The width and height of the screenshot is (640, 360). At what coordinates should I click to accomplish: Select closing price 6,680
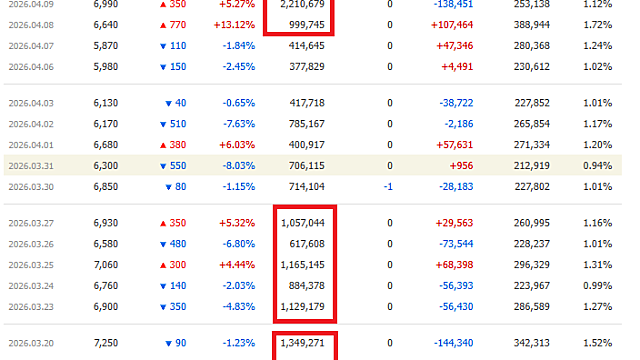tap(106, 145)
